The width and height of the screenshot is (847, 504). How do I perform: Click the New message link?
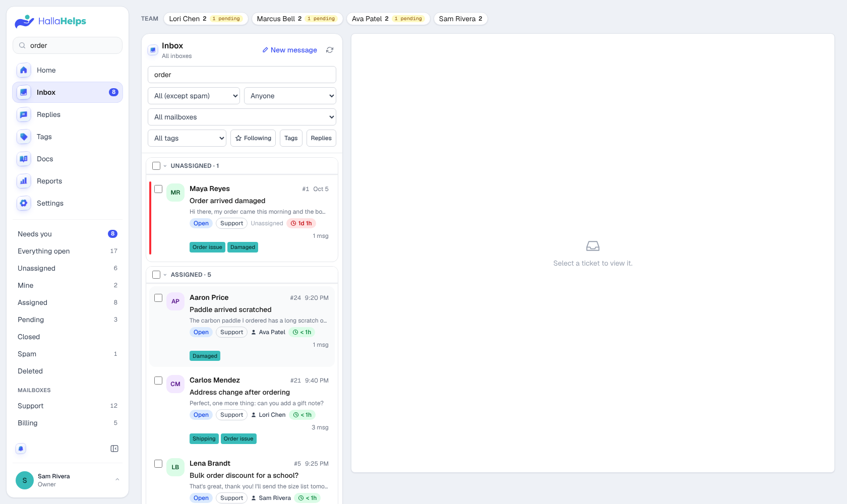(x=290, y=50)
